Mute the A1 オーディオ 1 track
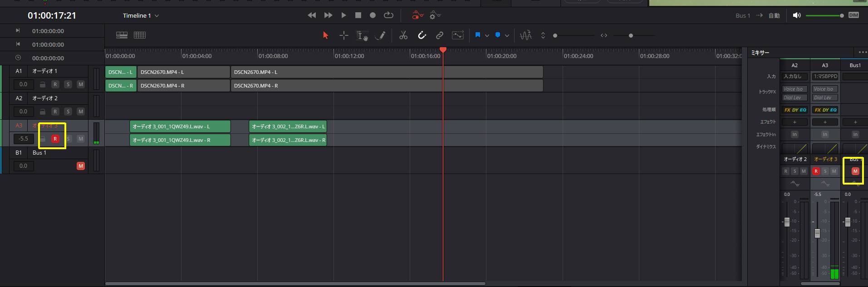Screen dimensions: 868x287 pyautogui.click(x=81, y=84)
